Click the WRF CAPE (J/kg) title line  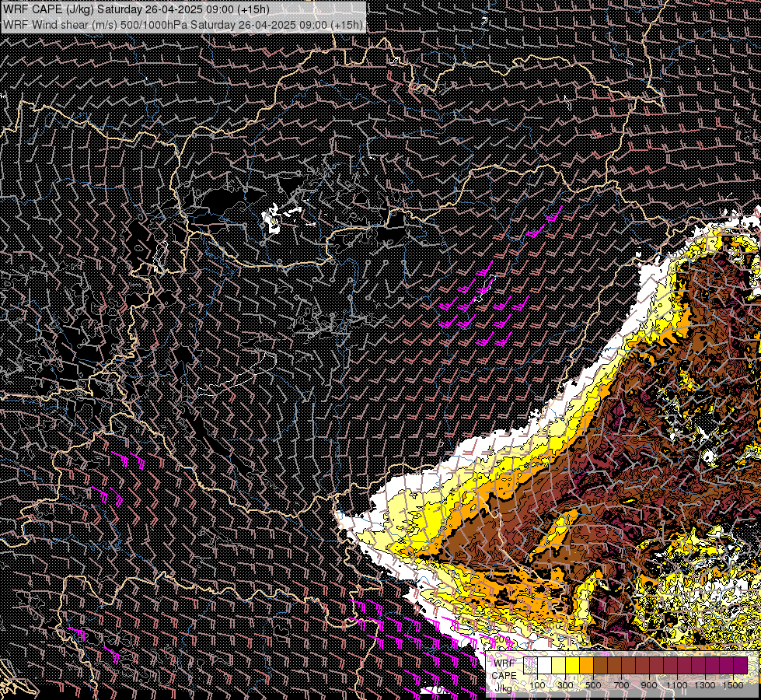136,9
